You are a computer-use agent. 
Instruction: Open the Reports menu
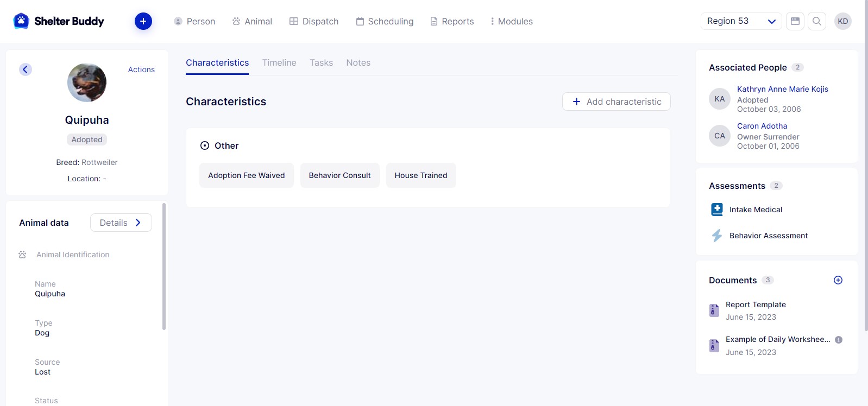point(452,21)
